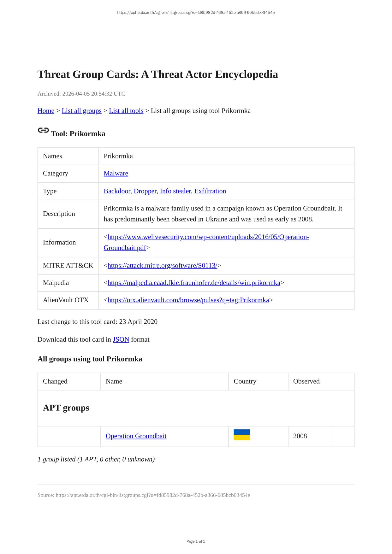The width and height of the screenshot is (392, 554).
Task: Open the Malpedia win.prikormka link
Action: pyautogui.click(x=194, y=283)
